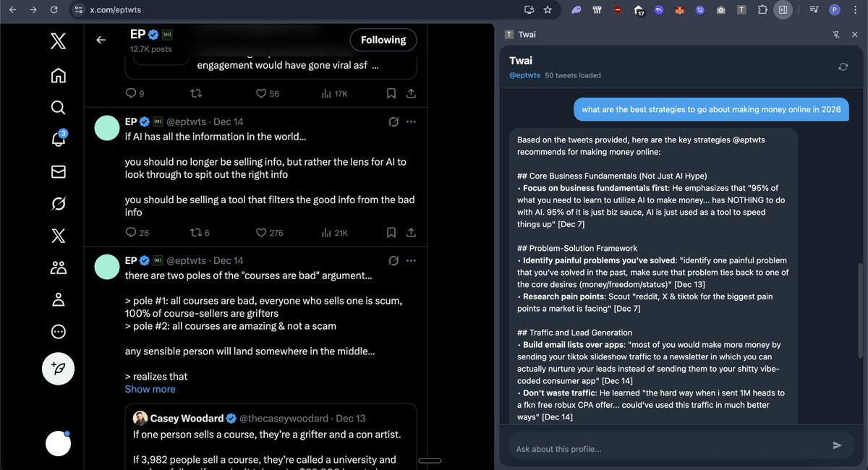Click the Following button
868x470 pixels.
click(383, 40)
